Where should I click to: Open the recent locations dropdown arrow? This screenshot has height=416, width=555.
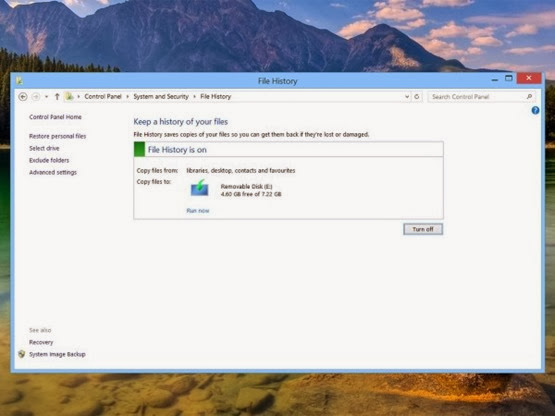coord(46,97)
